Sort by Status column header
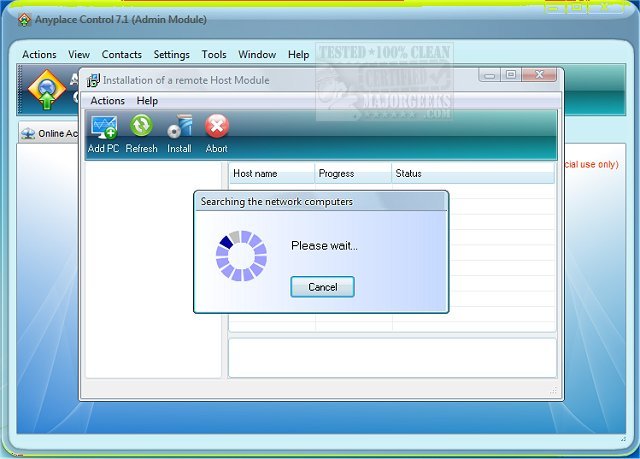The width and height of the screenshot is (640, 459). pos(473,173)
